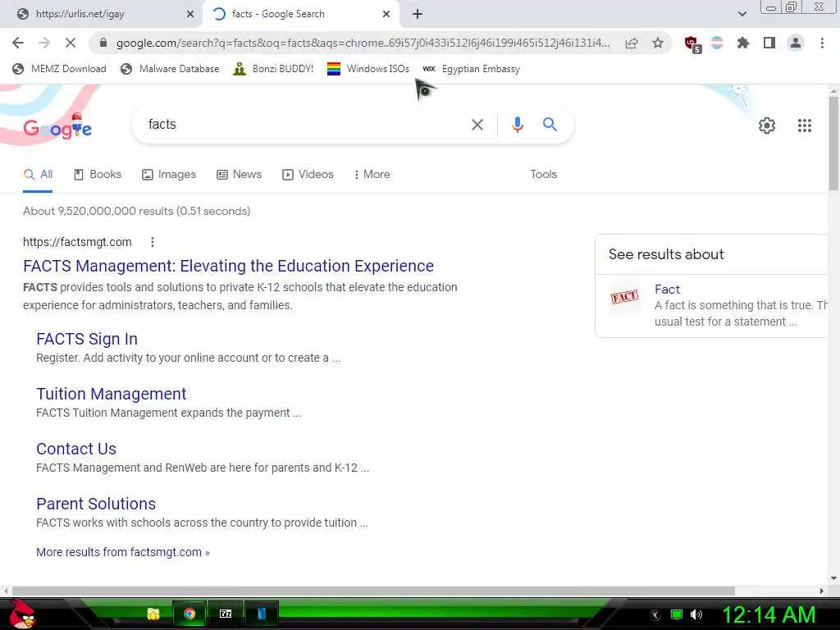Click the share page icon in the address bar
Image resolution: width=840 pixels, height=630 pixels.
click(632, 43)
